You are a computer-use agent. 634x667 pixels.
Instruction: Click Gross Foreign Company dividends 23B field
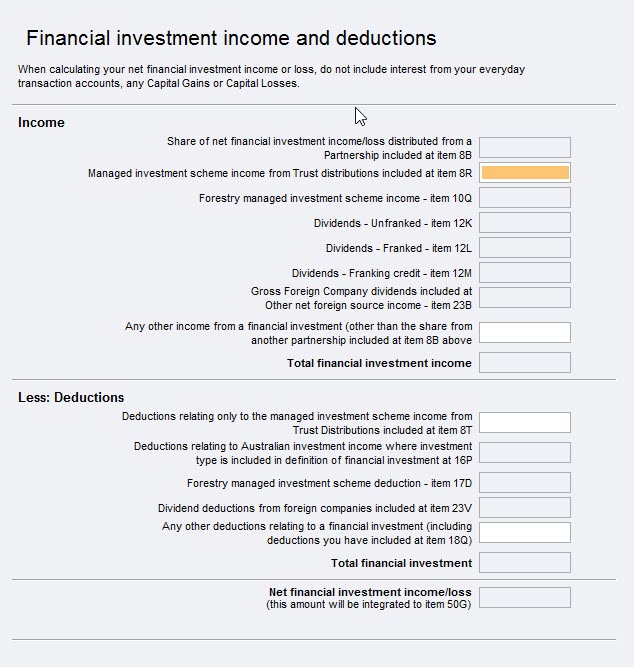(x=524, y=297)
